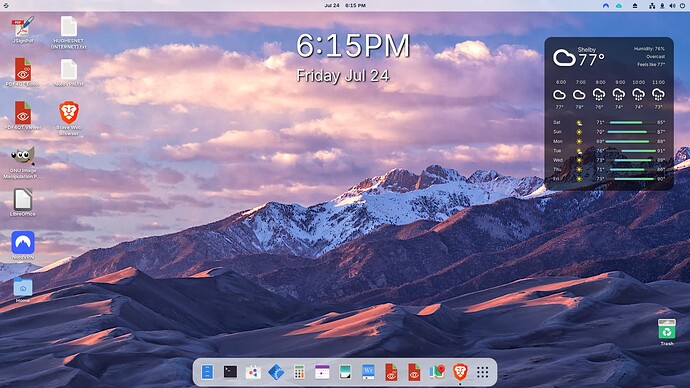Open the teal note app in dock
Image resolution: width=690 pixels, height=388 pixels.
(345, 372)
